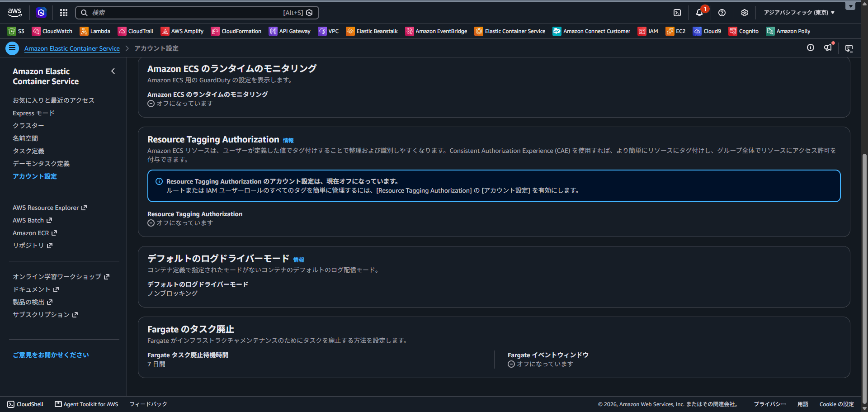The image size is (868, 412).
Task: Open the help question mark icon
Action: pos(722,13)
